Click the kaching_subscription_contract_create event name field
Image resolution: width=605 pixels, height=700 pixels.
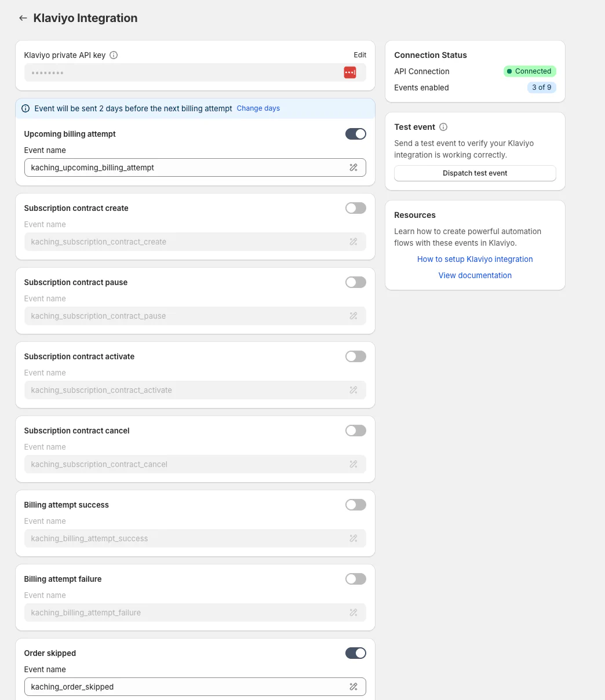195,242
